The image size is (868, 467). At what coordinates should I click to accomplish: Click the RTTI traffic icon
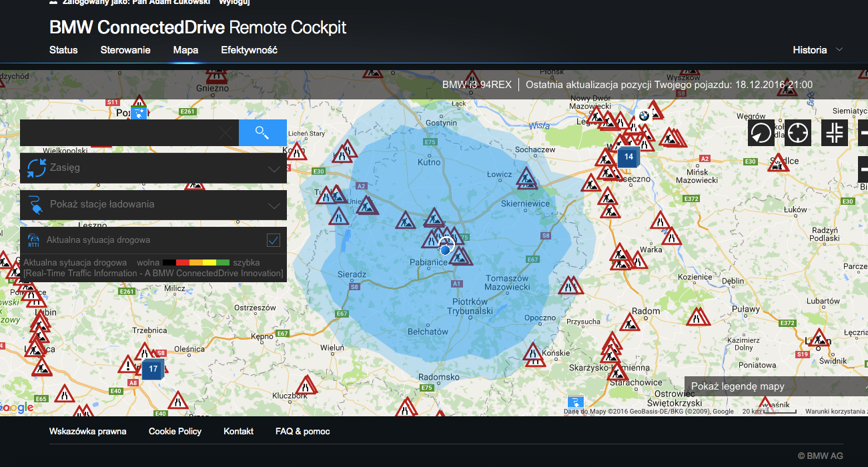coord(33,240)
